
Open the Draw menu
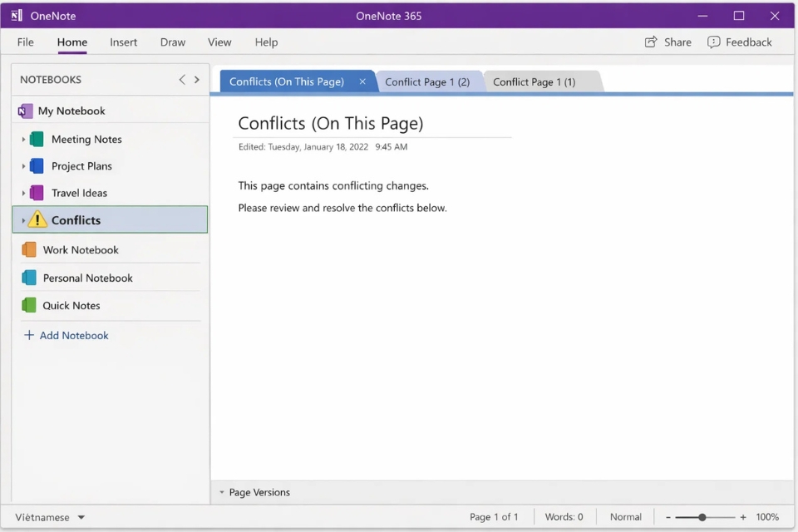click(x=172, y=42)
